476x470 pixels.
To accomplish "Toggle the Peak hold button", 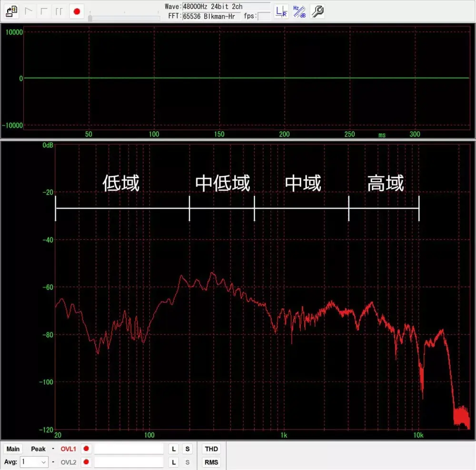I will (x=38, y=449).
